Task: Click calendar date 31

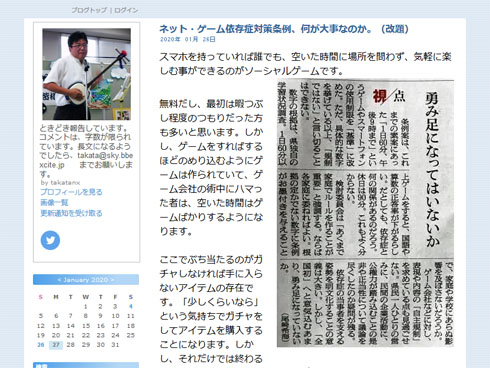Action: 115,345
